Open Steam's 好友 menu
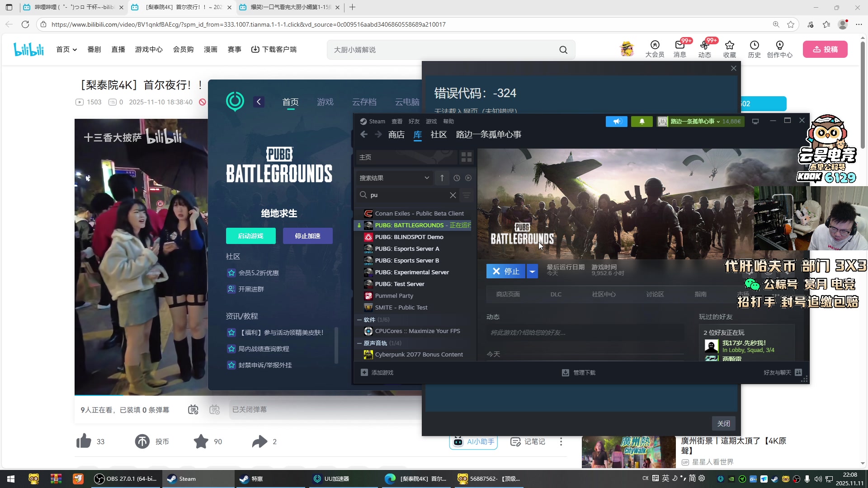The width and height of the screenshot is (868, 488). [414, 122]
